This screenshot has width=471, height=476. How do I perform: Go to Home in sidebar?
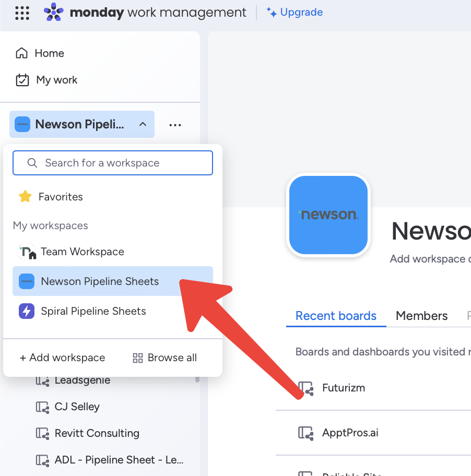click(x=40, y=53)
